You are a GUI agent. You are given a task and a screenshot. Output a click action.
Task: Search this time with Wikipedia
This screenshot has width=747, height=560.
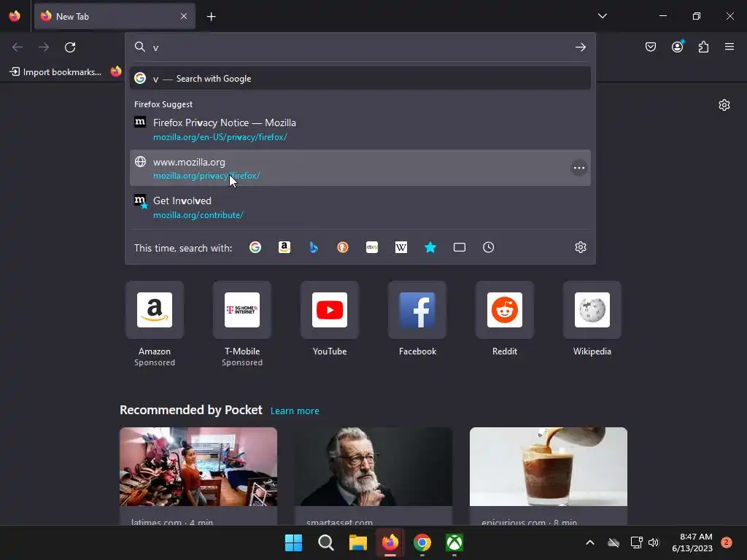(401, 247)
